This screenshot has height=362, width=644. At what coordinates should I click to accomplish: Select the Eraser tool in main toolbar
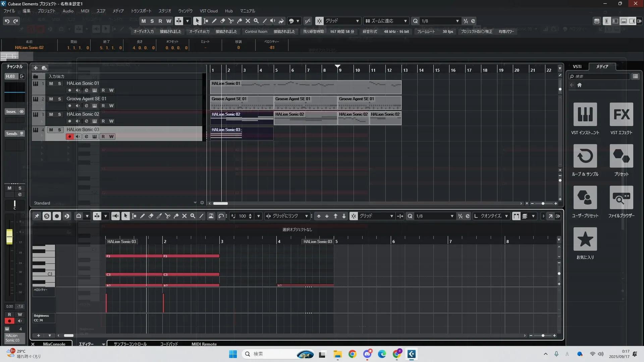pyautogui.click(x=223, y=21)
